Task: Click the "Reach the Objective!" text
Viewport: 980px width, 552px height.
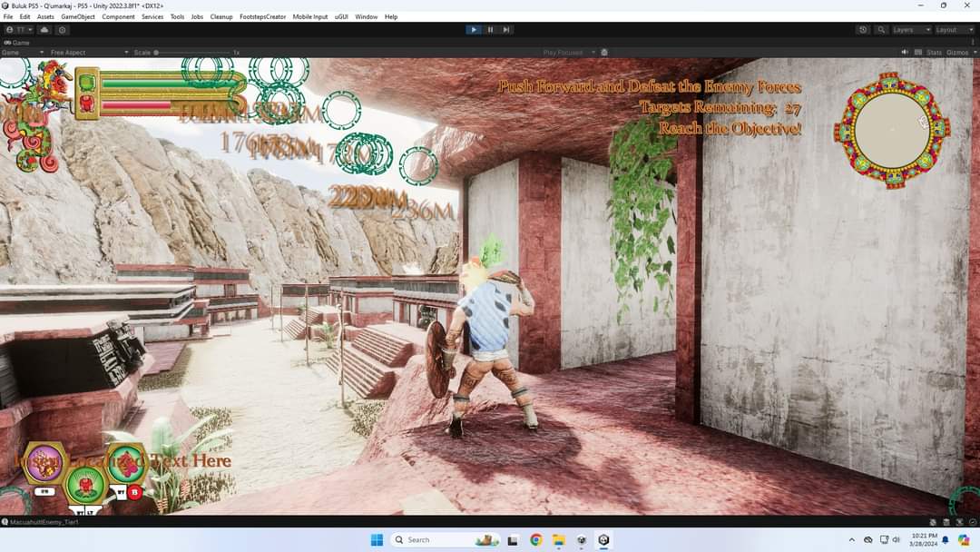Action: 730,128
